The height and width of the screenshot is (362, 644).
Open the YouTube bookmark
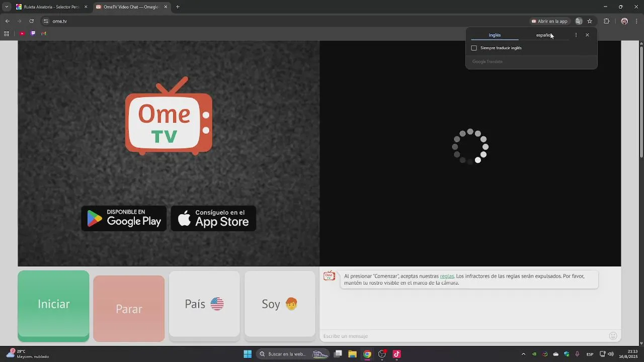pyautogui.click(x=22, y=34)
